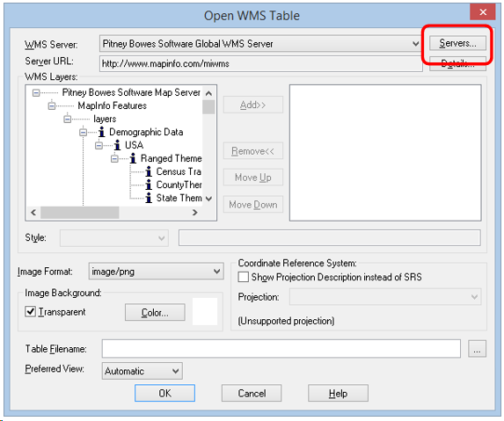This screenshot has height=421, width=504.
Task: Uncheck the Transparent checkbox
Action: [x=31, y=311]
